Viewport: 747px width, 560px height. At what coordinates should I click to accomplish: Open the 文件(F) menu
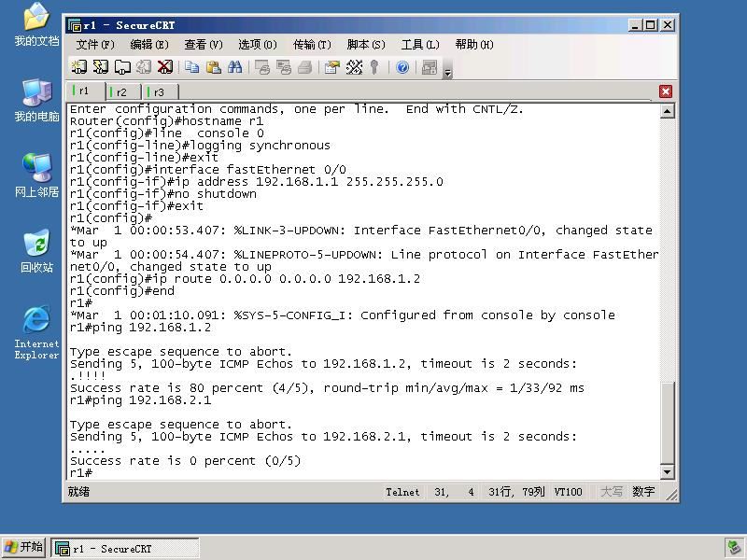[95, 45]
